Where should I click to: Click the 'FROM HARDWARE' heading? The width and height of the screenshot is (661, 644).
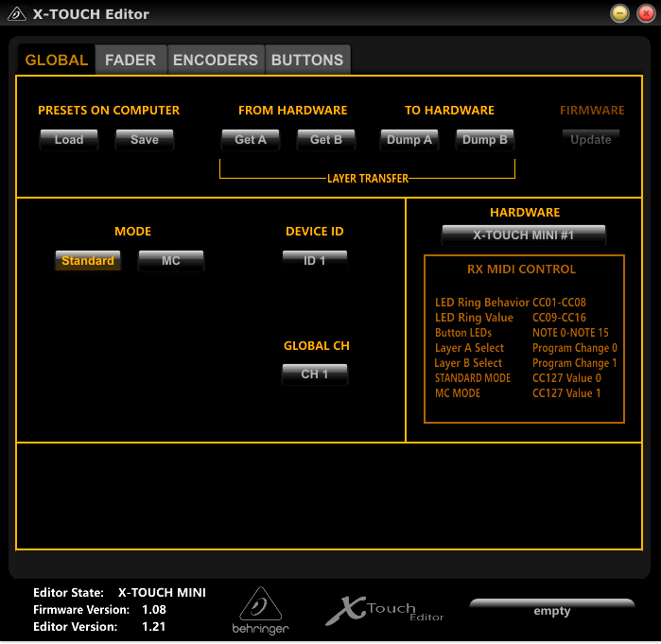(x=292, y=110)
